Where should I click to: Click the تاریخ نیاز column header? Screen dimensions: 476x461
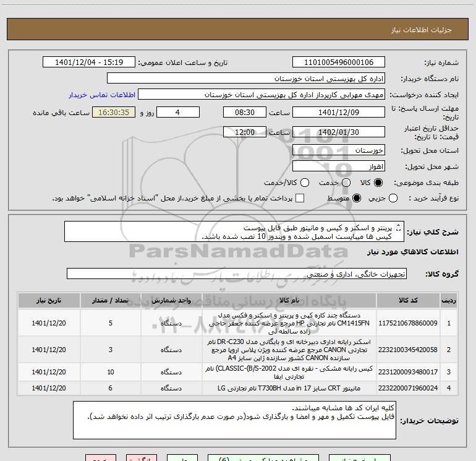pos(49,301)
